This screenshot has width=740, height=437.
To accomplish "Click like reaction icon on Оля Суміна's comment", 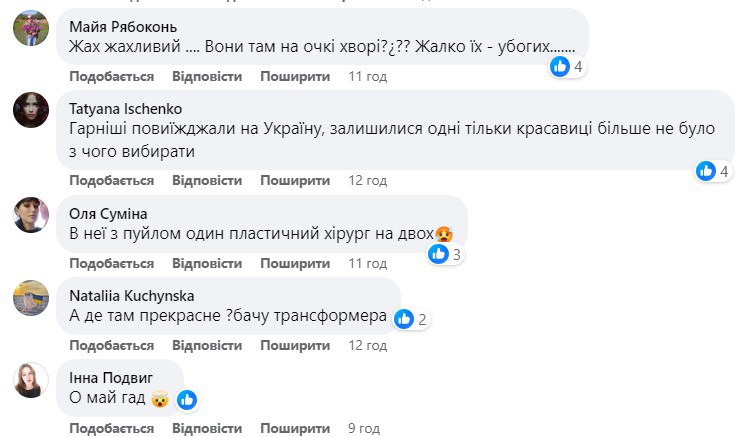I will tap(438, 254).
